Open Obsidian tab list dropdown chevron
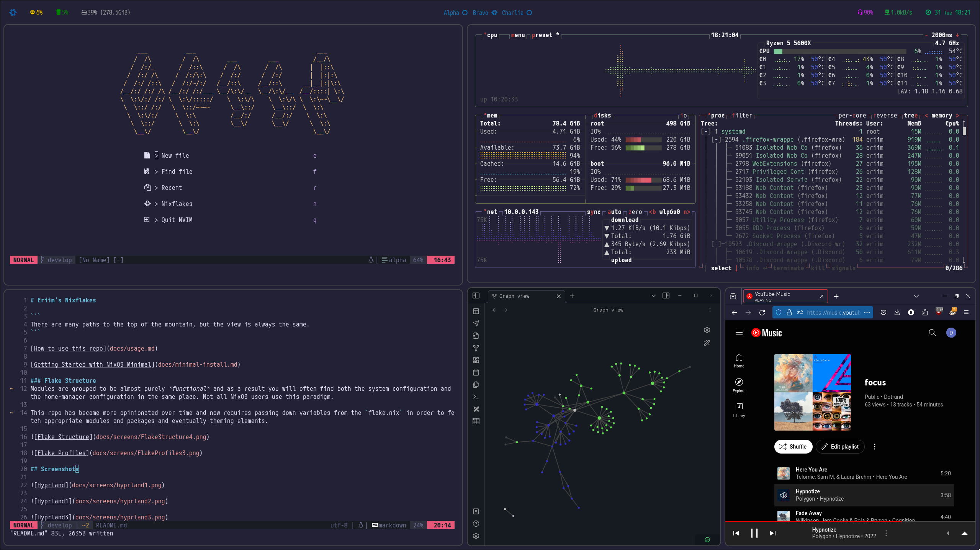 click(654, 295)
